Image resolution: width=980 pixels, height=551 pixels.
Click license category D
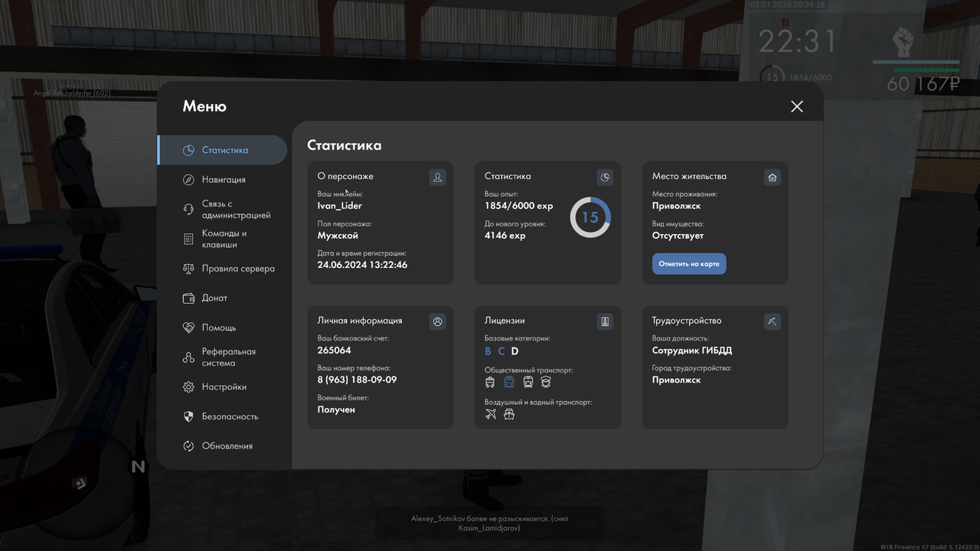point(515,351)
